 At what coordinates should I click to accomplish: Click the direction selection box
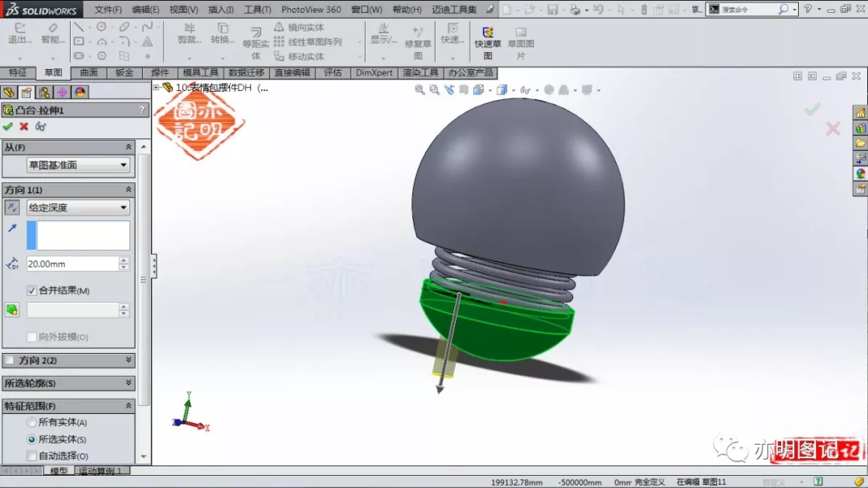pyautogui.click(x=78, y=235)
